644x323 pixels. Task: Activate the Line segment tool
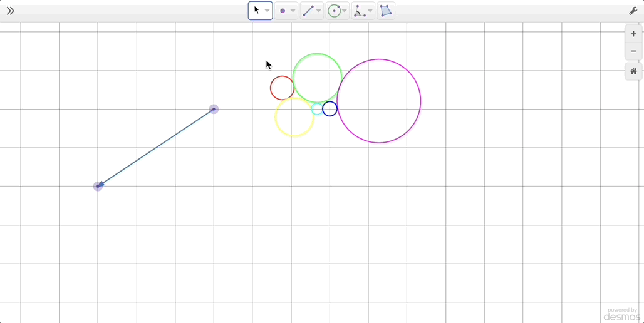click(x=308, y=11)
